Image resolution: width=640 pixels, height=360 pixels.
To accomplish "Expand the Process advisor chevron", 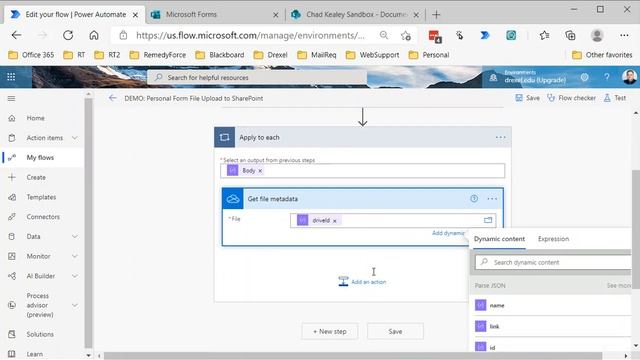I will (75, 305).
